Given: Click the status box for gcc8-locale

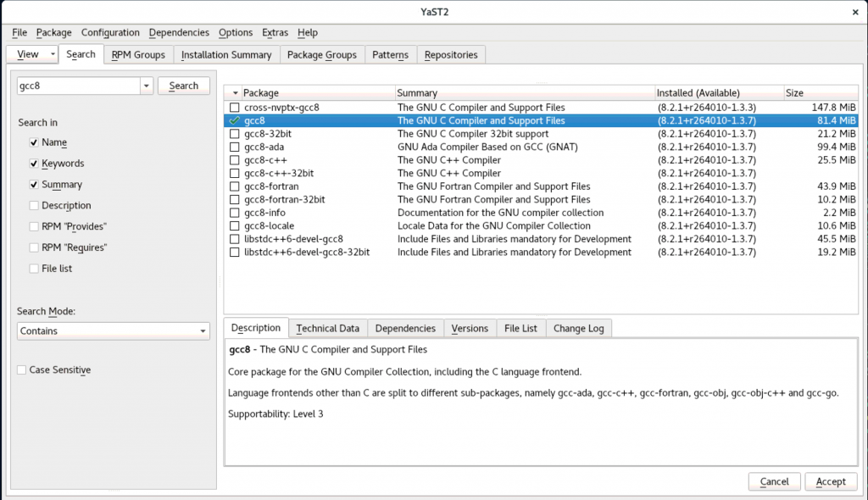Looking at the screenshot, I should click(235, 226).
